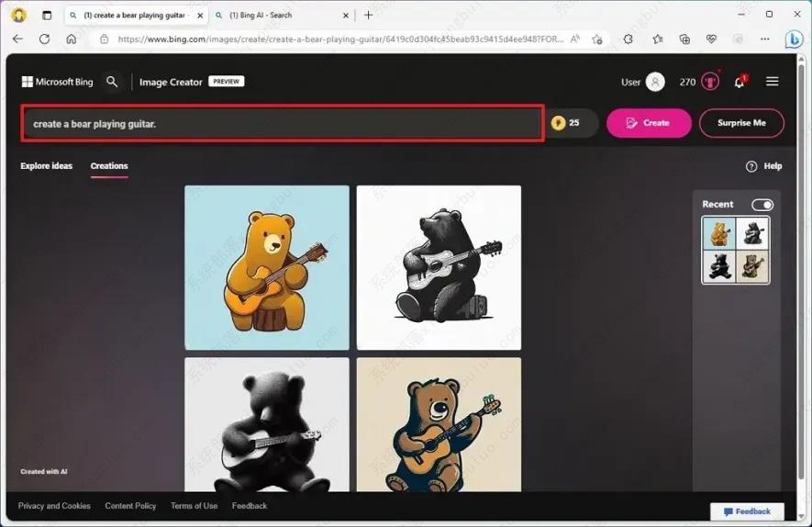The height and width of the screenshot is (527, 812).
Task: Open the notifications bell
Action: [x=740, y=82]
